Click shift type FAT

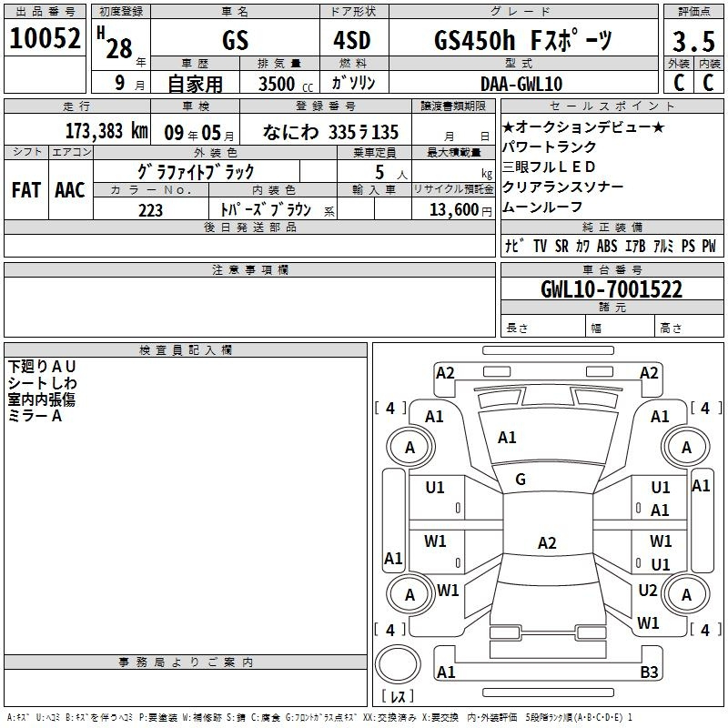(x=26, y=190)
